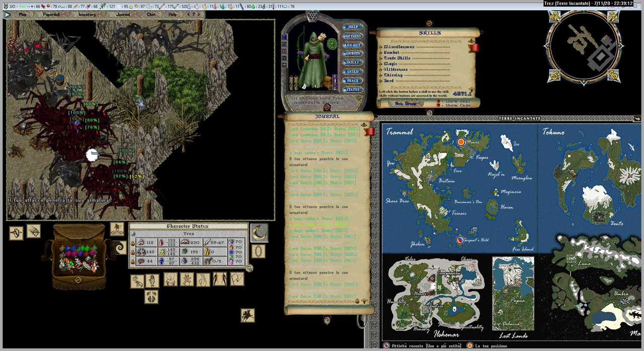Click the '< ? >' button in menu bar
This screenshot has width=644, height=351.
pos(194,15)
